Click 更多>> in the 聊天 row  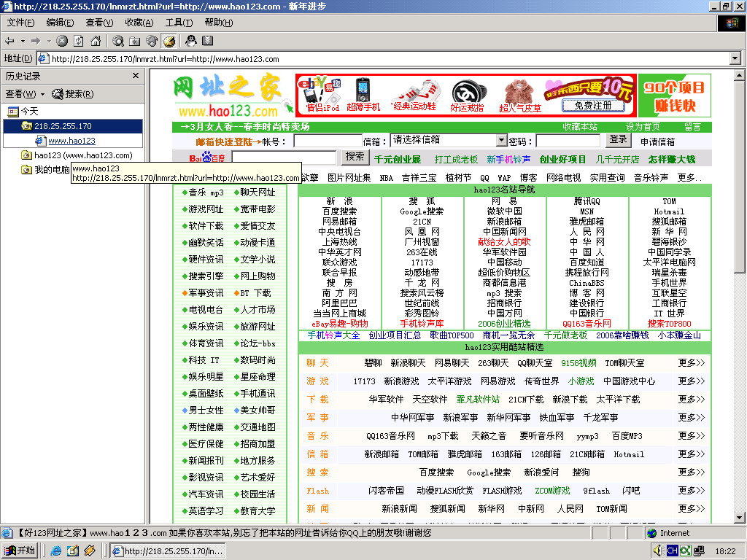692,363
